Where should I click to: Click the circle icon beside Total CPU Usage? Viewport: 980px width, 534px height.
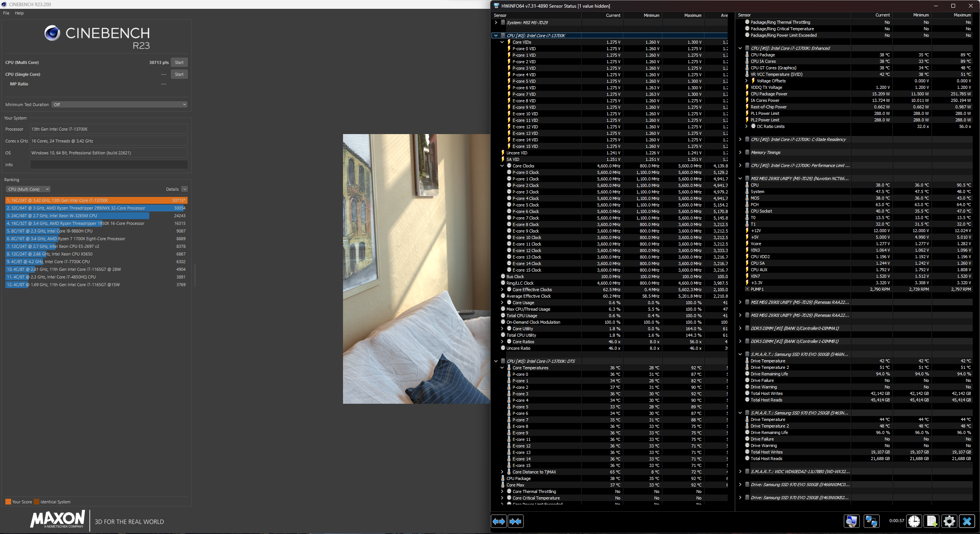pos(503,316)
